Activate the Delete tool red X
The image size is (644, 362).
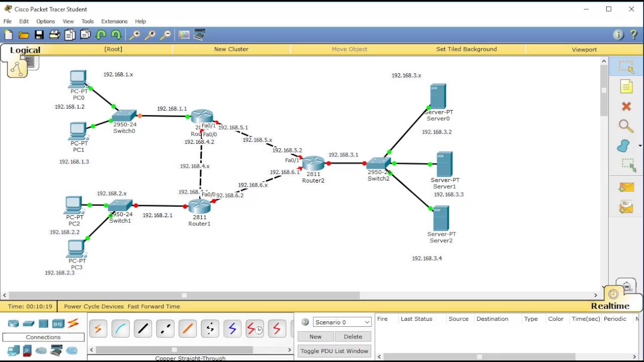(x=626, y=107)
